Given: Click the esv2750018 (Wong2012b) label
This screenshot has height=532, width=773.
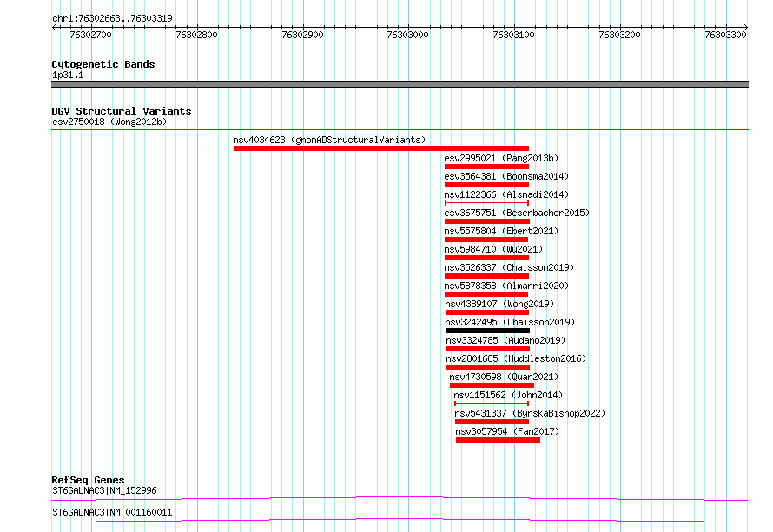Looking at the screenshot, I should 109,122.
